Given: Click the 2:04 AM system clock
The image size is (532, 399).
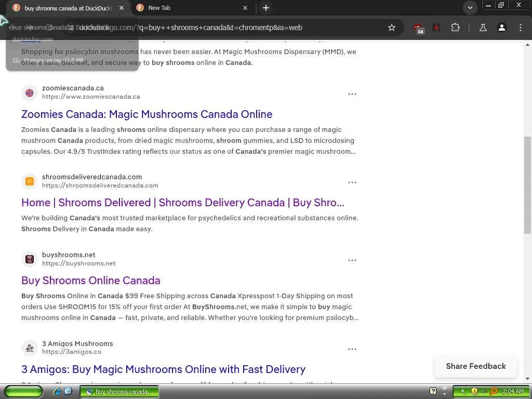Looking at the screenshot, I should pyautogui.click(x=513, y=392).
